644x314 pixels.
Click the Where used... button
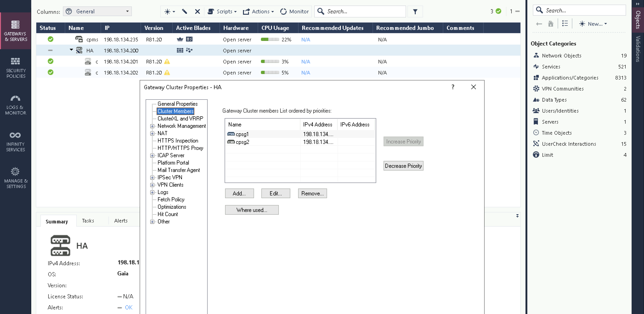pyautogui.click(x=251, y=210)
